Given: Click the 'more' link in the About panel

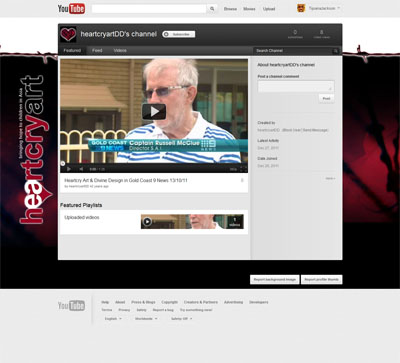Looking at the screenshot, I should click(330, 179).
